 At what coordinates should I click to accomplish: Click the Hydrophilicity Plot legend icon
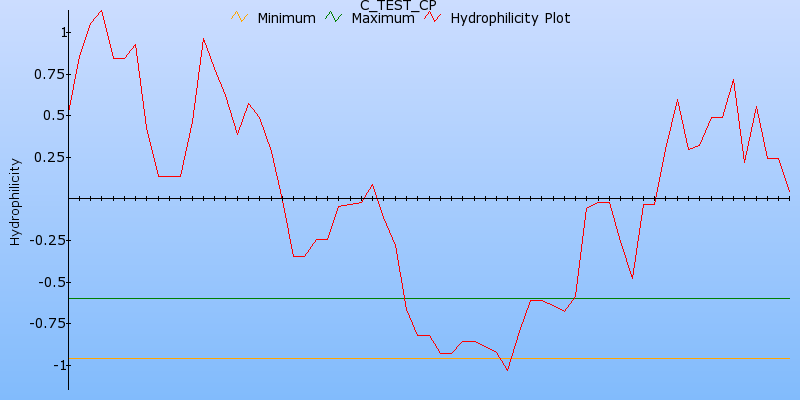[x=433, y=17]
